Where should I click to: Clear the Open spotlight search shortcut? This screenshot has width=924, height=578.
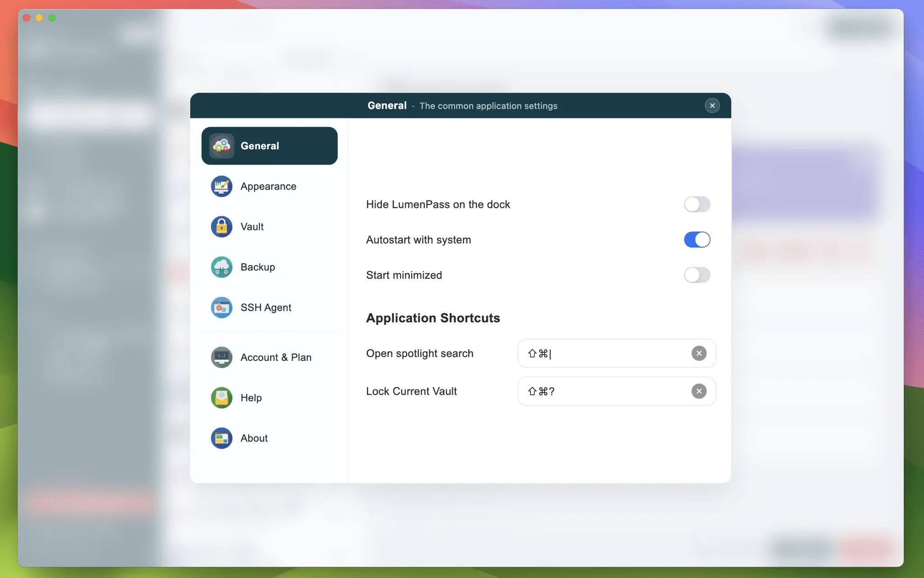pos(699,353)
